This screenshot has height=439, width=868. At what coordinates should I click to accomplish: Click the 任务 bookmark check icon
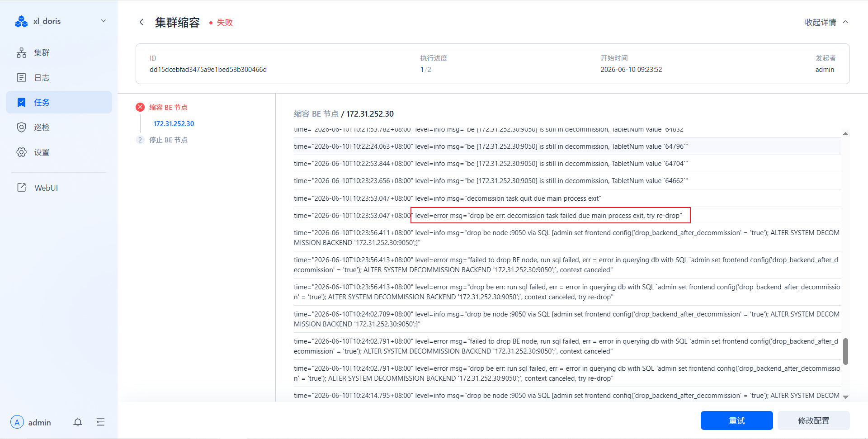21,103
